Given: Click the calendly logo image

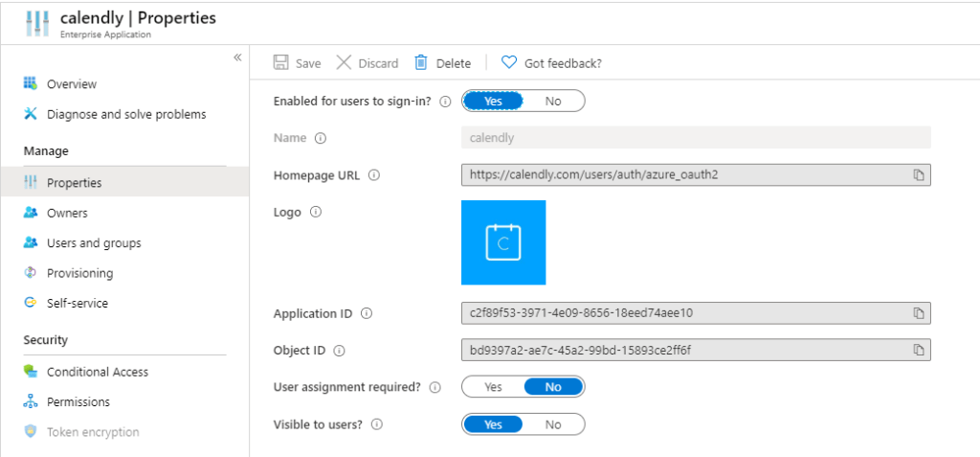Looking at the screenshot, I should 503,242.
